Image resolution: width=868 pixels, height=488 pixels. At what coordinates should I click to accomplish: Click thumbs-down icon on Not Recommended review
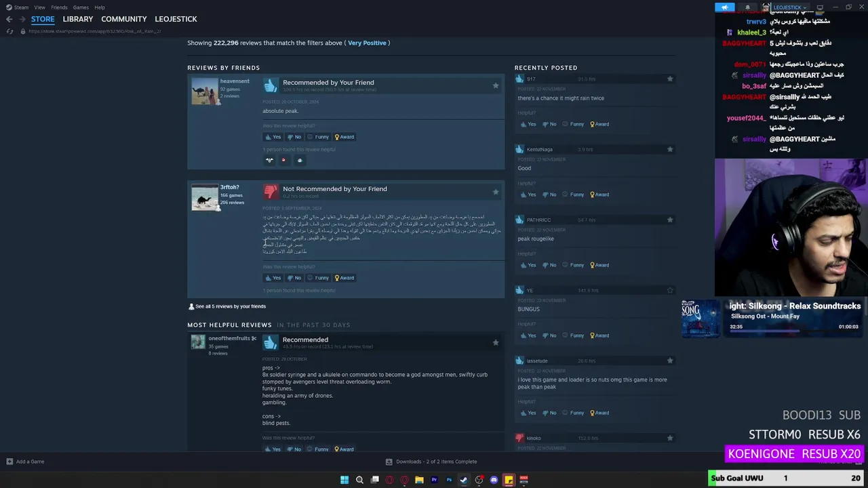[271, 192]
